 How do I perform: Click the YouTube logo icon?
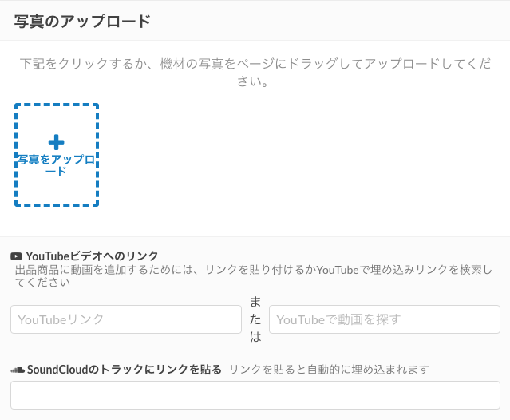pos(16,256)
